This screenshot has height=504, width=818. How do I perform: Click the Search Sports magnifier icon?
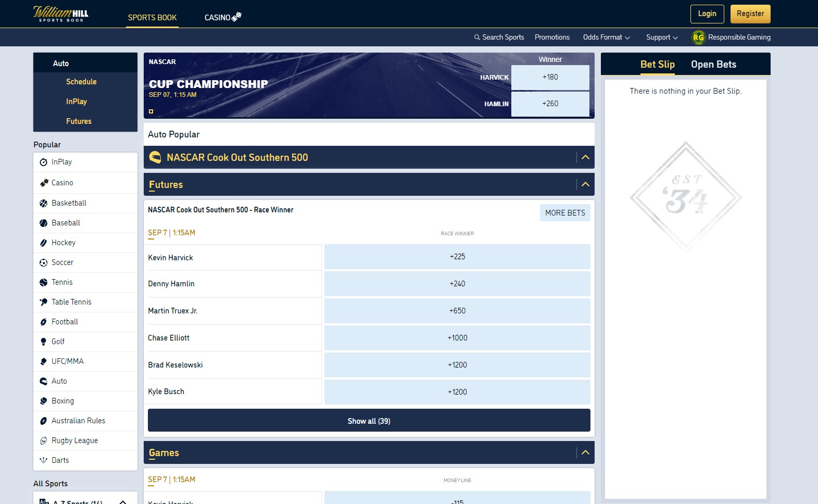(477, 37)
